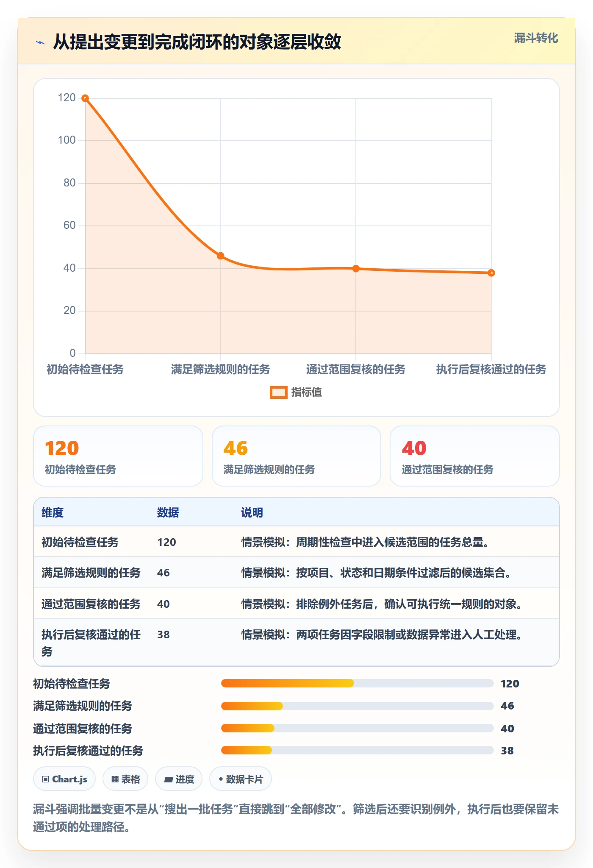Select the chart data point at 120
This screenshot has width=593, height=868.
coord(85,98)
